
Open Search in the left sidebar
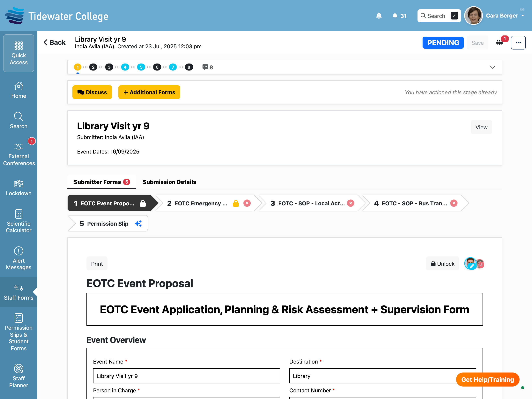coord(18,120)
